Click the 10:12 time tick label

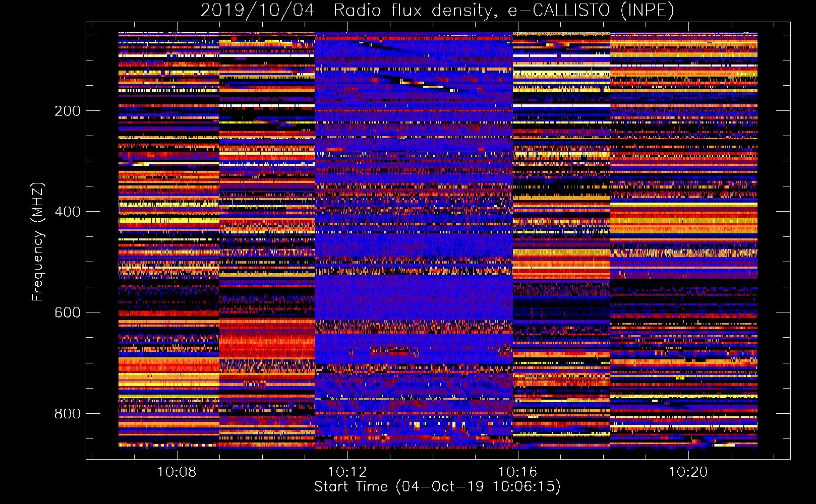(x=347, y=472)
